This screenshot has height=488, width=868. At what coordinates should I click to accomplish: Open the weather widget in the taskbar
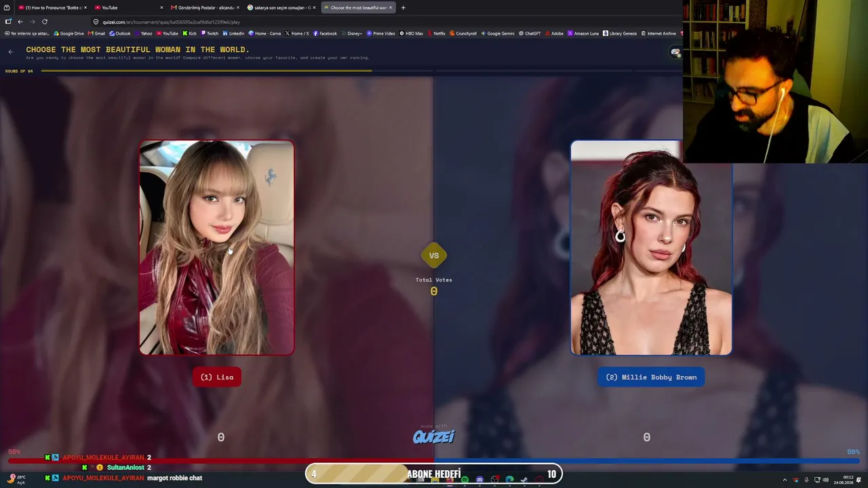click(x=15, y=479)
